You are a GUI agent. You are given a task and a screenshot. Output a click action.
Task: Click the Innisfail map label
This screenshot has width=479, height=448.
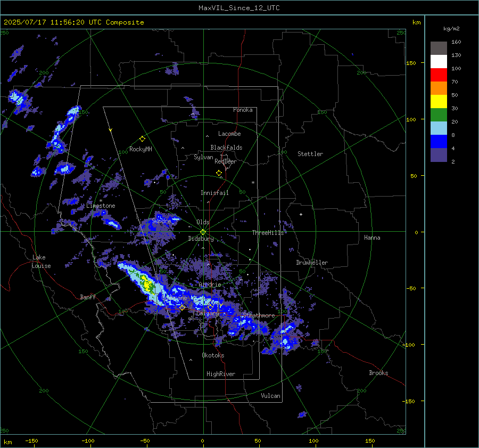(214, 193)
